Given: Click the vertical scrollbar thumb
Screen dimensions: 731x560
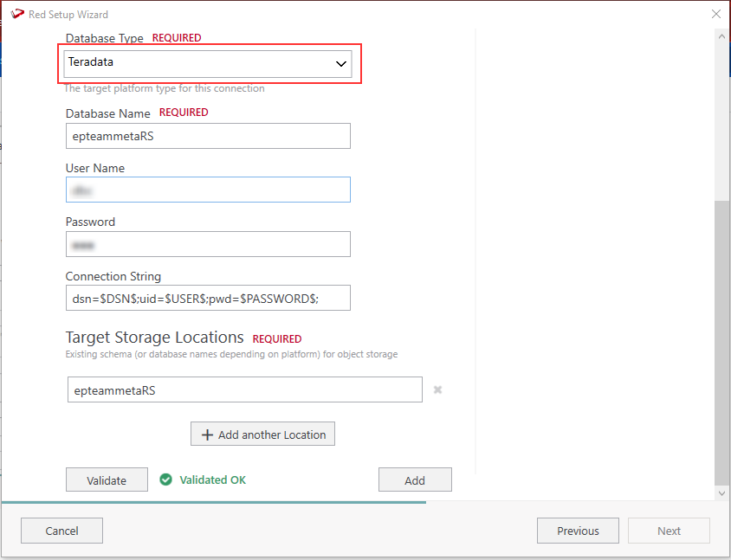Looking at the screenshot, I should [x=722, y=342].
